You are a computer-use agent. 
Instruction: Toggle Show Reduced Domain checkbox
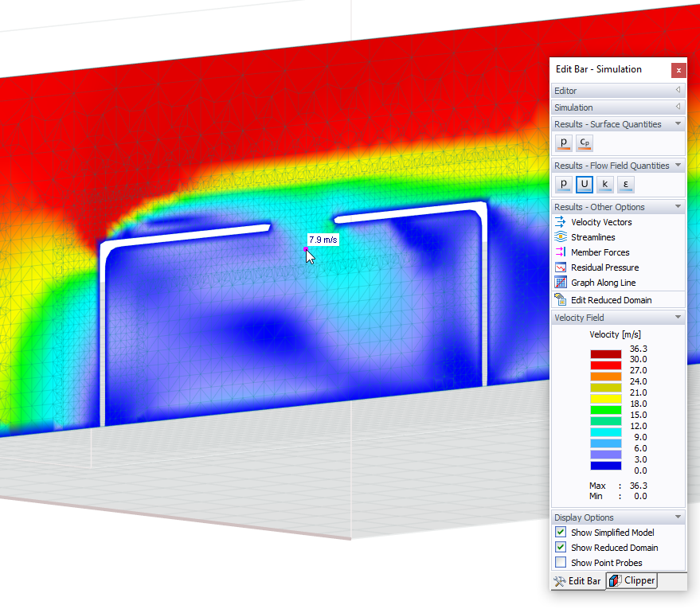point(561,548)
